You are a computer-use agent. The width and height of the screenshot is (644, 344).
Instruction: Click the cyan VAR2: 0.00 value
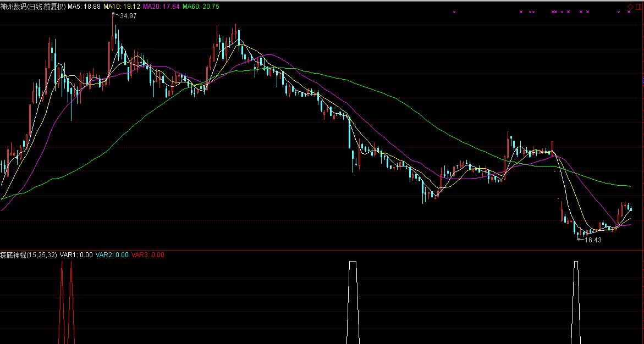(112, 255)
